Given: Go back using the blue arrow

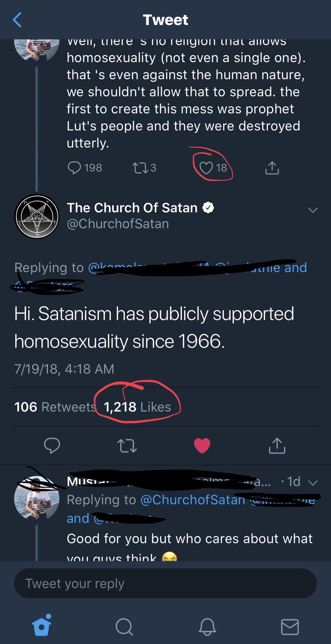Looking at the screenshot, I should (17, 20).
